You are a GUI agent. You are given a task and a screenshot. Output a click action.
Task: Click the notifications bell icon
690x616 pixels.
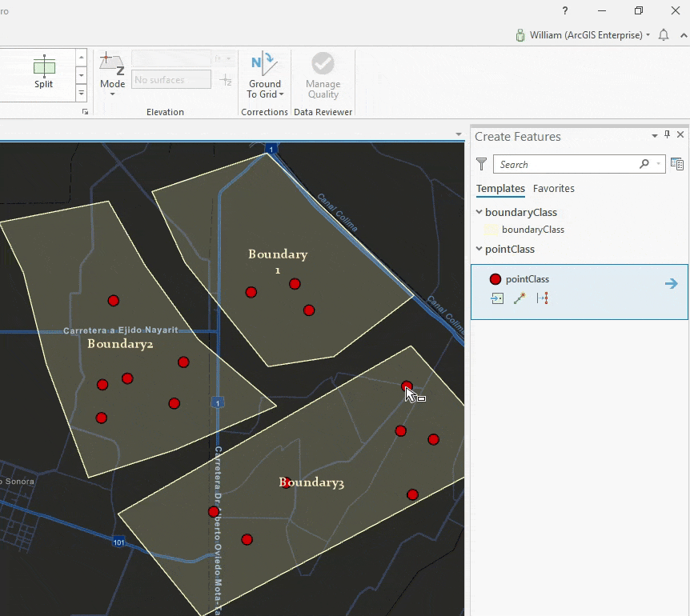click(663, 35)
